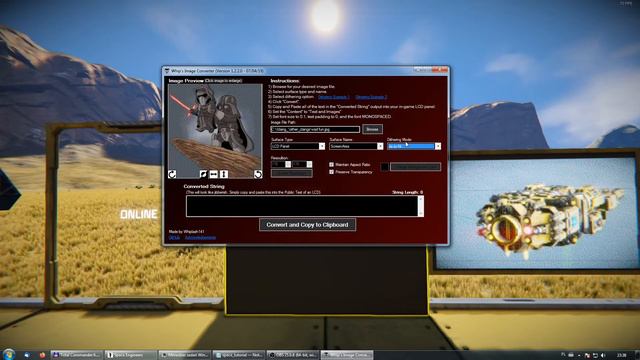640x360 pixels.
Task: Switch to Total Commander taskbar window
Action: pos(76,355)
